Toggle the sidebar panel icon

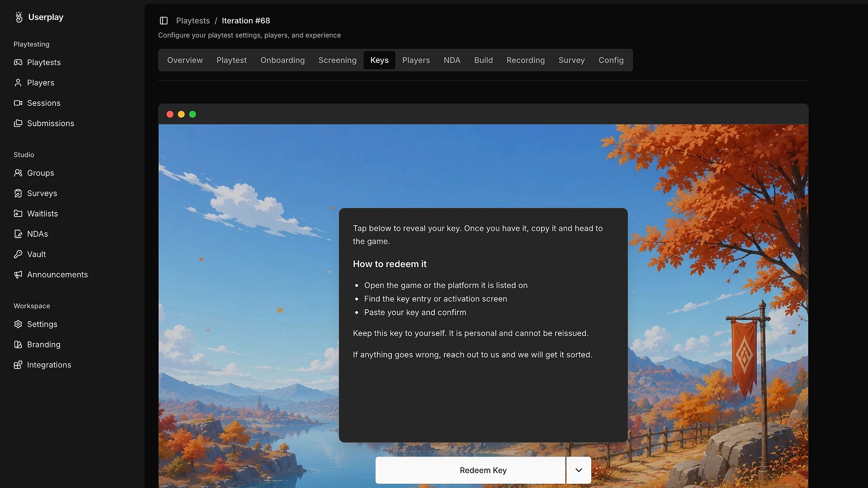tap(164, 21)
